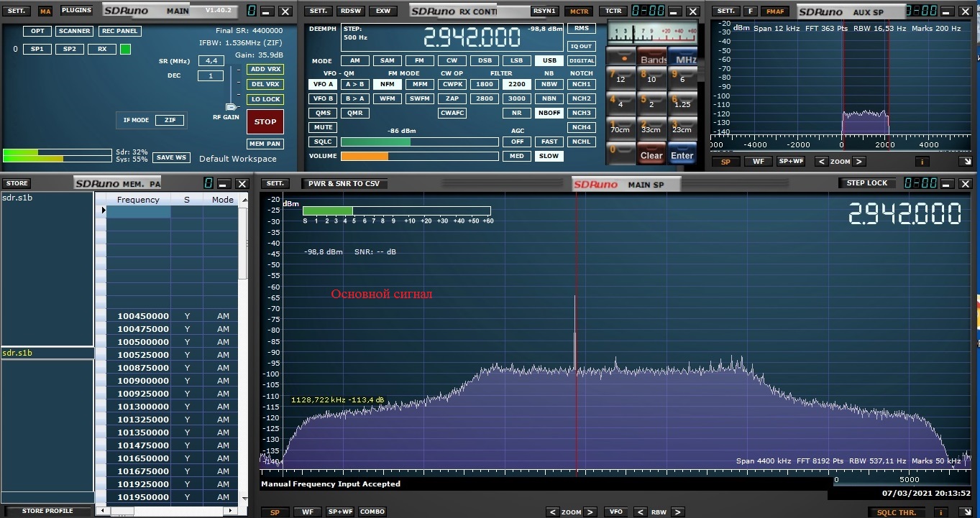Click the ADD VRX button
This screenshot has width=980, height=518.
[265, 69]
